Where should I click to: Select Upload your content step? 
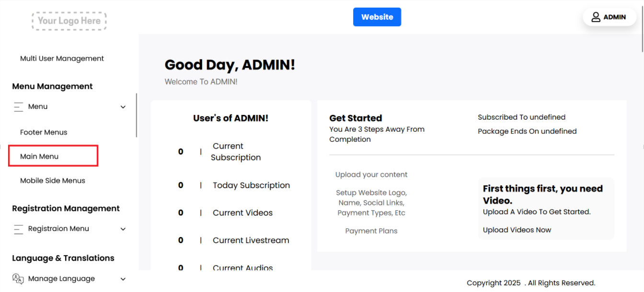[371, 175]
